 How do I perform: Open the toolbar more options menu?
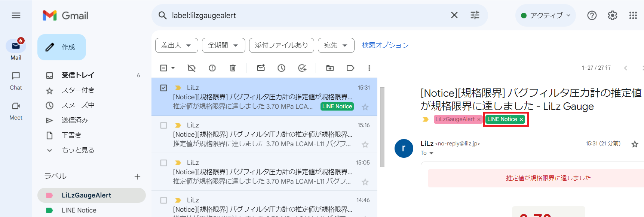[x=369, y=68]
